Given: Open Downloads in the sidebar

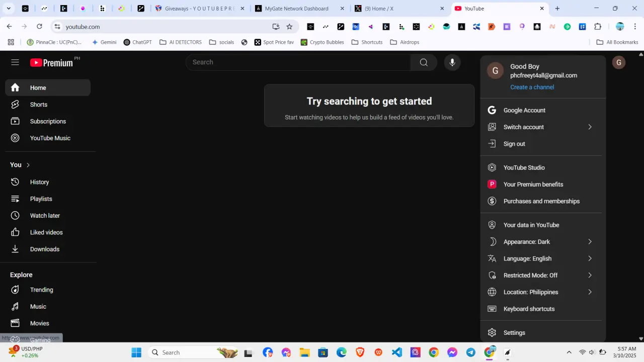Looking at the screenshot, I should coord(48,249).
